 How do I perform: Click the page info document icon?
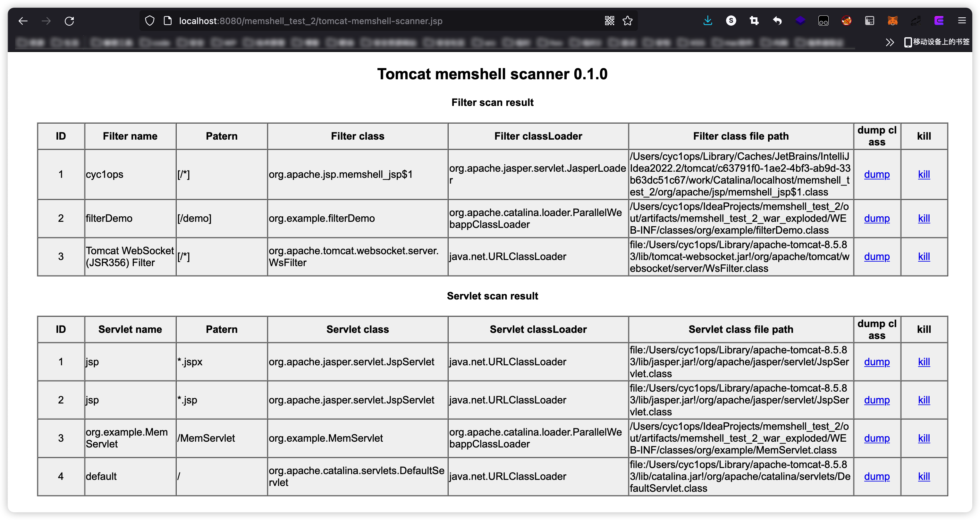(167, 21)
